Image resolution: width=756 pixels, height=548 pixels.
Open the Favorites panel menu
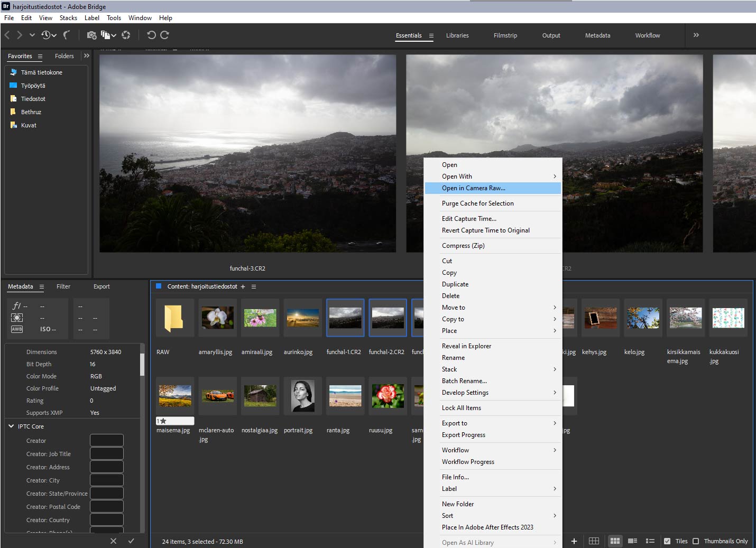click(x=40, y=56)
